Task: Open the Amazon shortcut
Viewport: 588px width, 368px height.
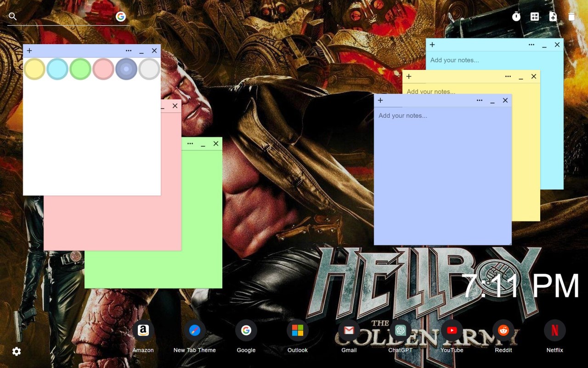Action: point(143,330)
